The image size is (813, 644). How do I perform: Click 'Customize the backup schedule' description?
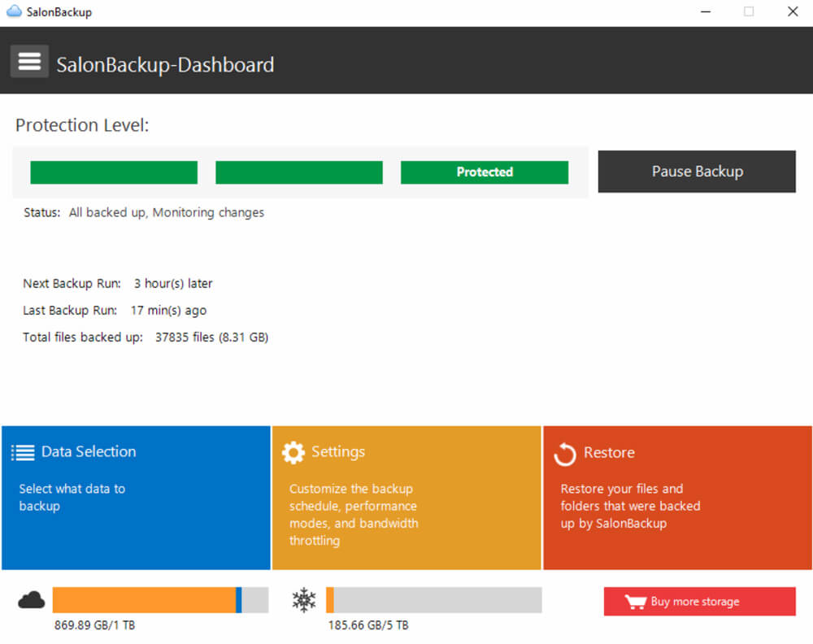[x=354, y=515]
